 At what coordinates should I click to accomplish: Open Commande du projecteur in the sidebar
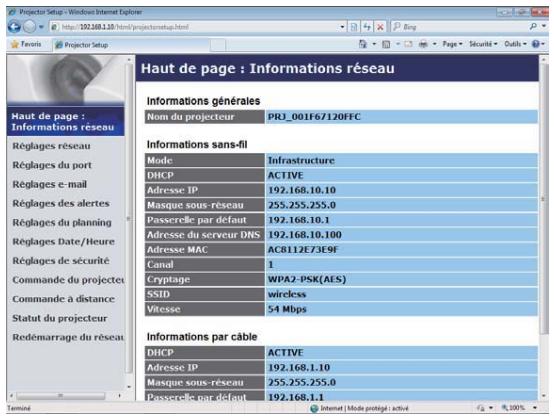click(68, 280)
